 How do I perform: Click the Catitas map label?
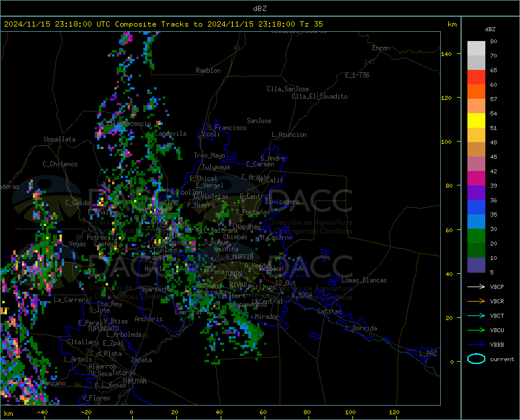tap(330, 311)
